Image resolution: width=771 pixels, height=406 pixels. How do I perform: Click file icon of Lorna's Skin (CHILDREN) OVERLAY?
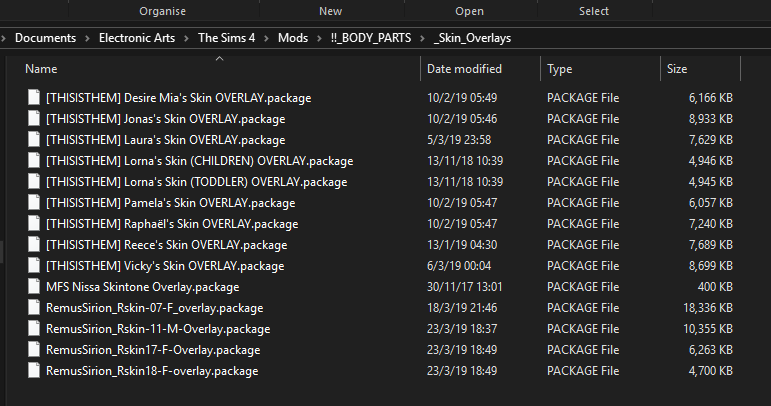click(x=34, y=161)
